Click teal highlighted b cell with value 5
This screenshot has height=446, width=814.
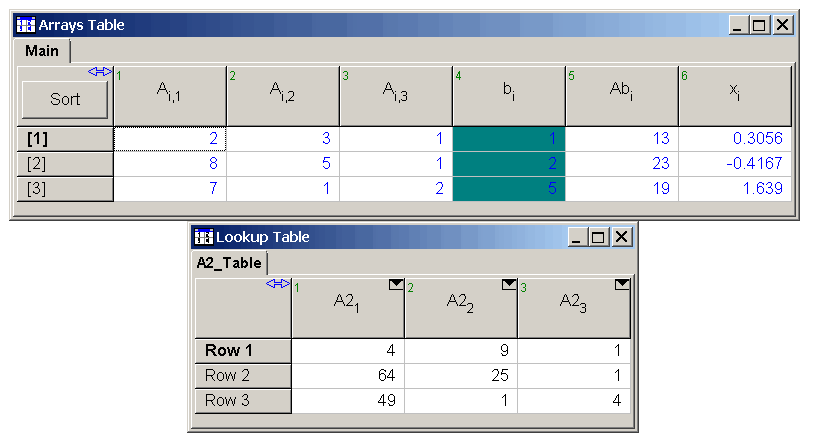click(509, 189)
